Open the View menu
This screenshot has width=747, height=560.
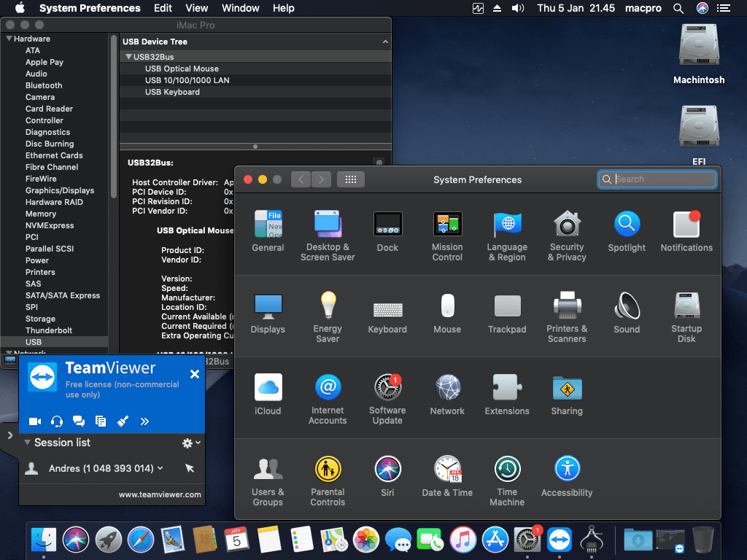pyautogui.click(x=196, y=8)
